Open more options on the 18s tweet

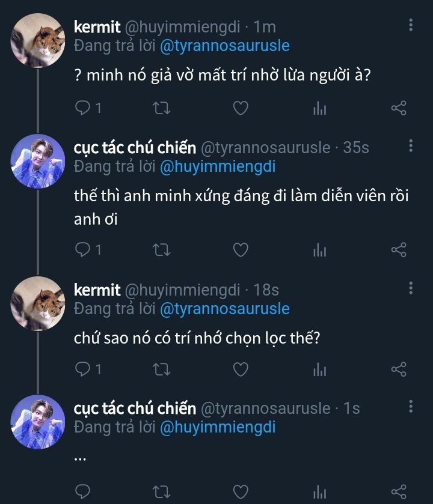click(x=411, y=288)
